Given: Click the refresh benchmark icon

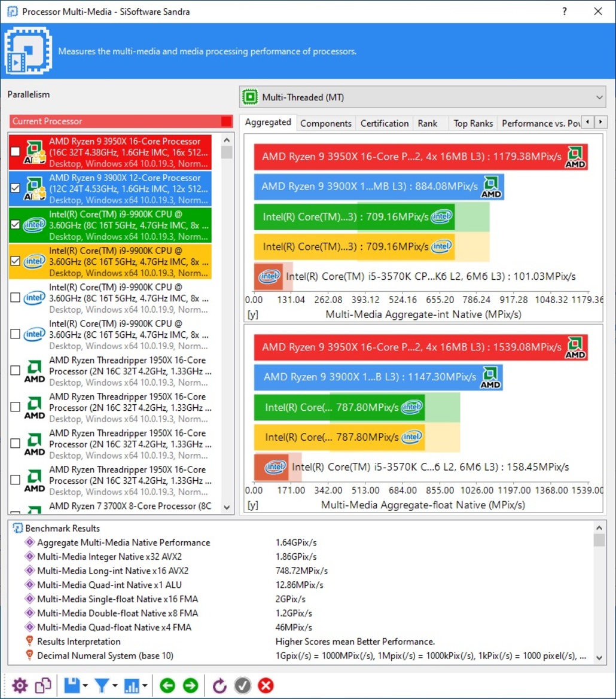Looking at the screenshot, I should tap(219, 686).
